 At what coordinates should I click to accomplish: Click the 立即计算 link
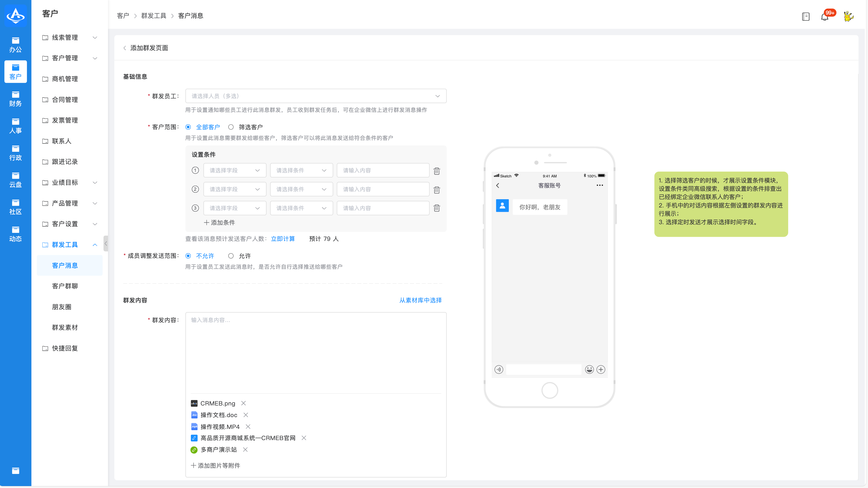point(282,239)
